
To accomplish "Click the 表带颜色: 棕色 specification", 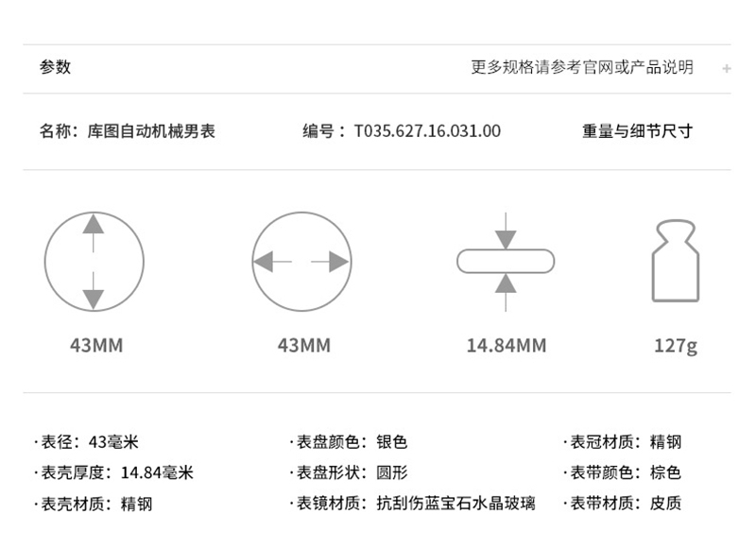I will coord(624,472).
